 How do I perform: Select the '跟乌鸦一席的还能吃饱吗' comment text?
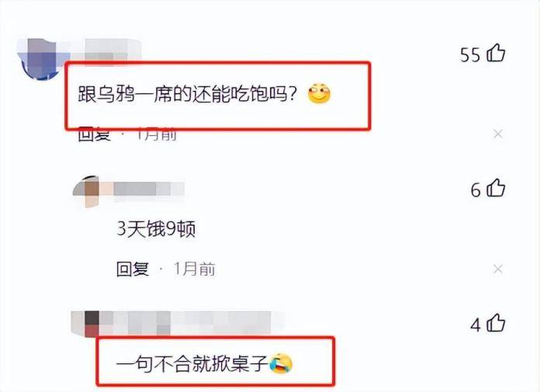click(x=187, y=94)
